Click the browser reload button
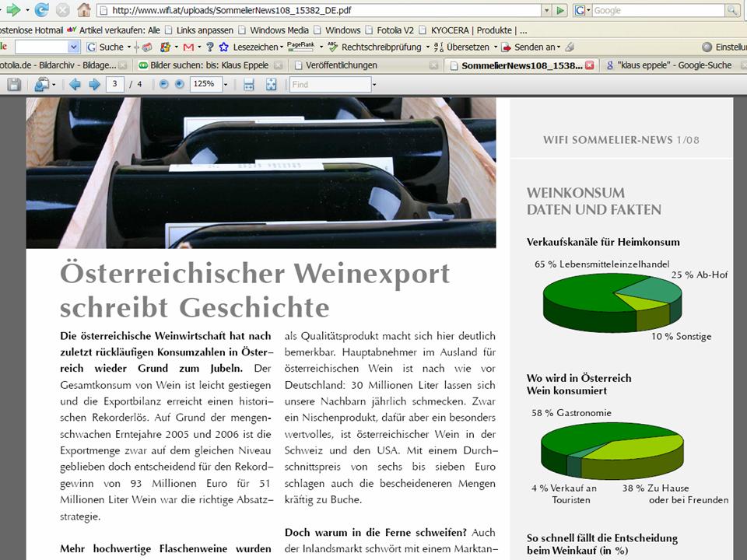Screen dimensions: 747x560 coord(42,10)
